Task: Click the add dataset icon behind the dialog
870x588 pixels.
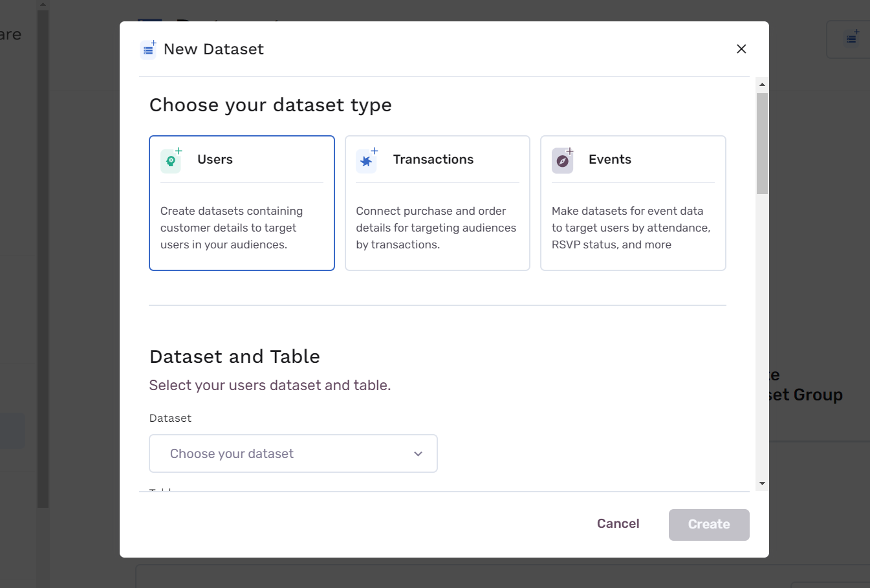Action: click(852, 39)
